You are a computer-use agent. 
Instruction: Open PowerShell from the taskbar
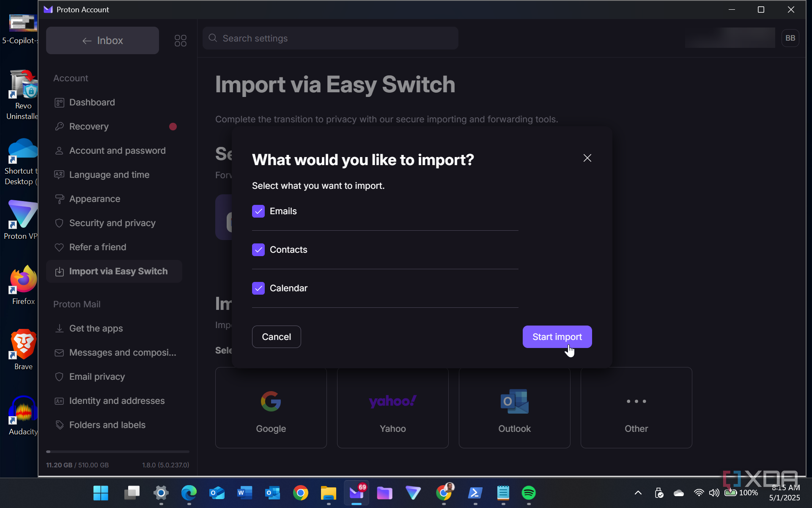coord(475,493)
